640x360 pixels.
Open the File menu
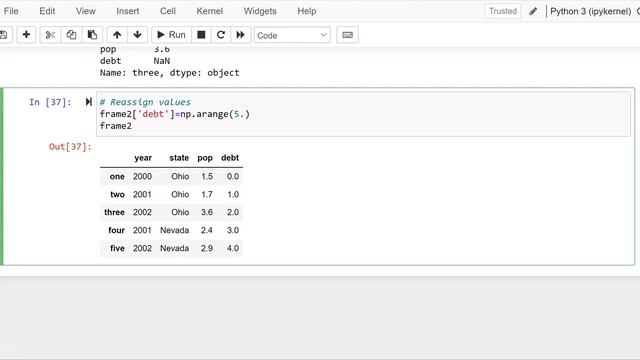coord(11,11)
